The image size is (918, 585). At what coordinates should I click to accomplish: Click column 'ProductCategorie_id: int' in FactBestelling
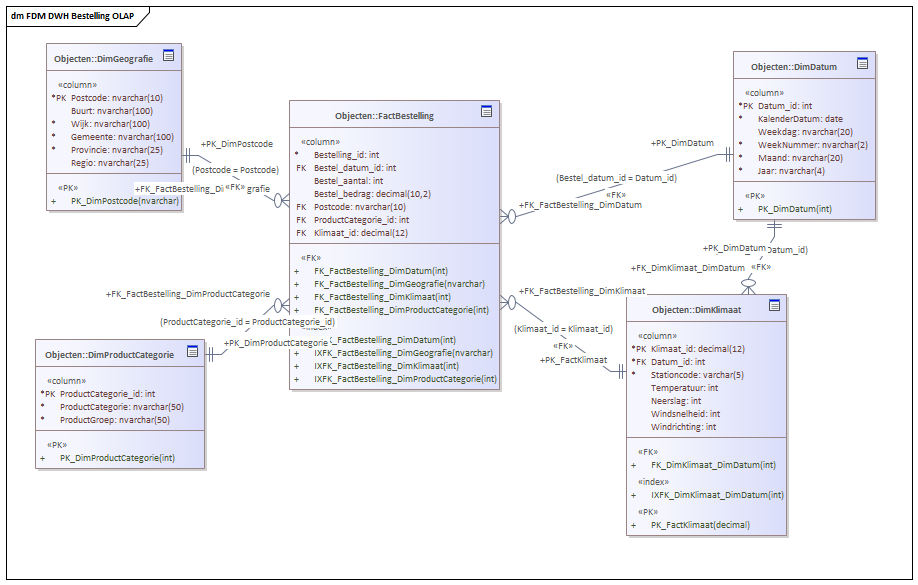(x=361, y=220)
